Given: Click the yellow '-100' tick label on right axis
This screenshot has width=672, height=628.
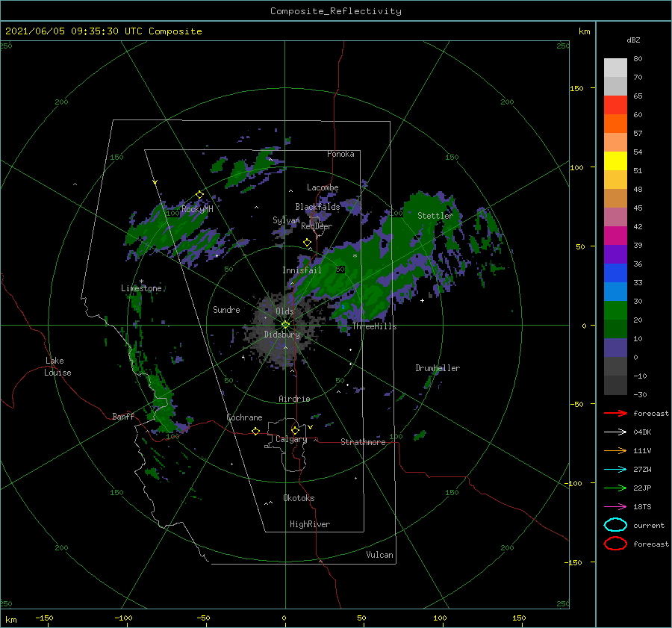Looking at the screenshot, I should point(574,483).
